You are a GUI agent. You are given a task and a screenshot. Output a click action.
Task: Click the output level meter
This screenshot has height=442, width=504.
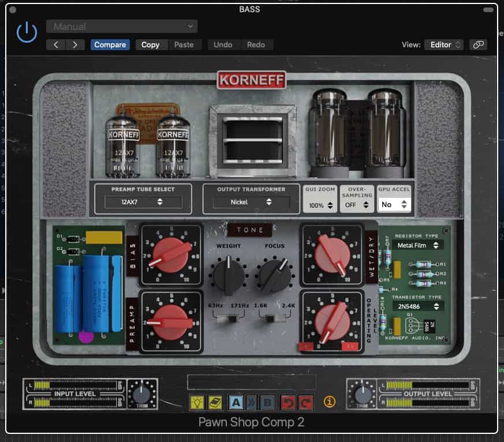428,394
